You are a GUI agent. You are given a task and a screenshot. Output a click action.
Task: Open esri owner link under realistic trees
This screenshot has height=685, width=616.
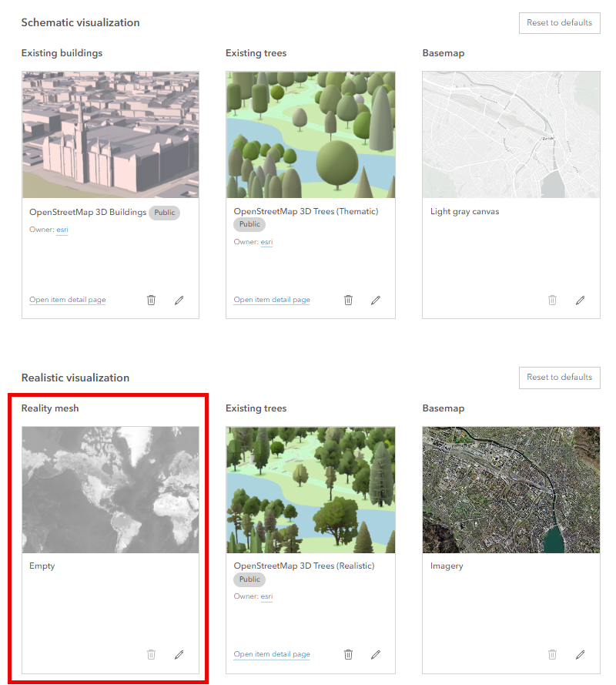266,596
